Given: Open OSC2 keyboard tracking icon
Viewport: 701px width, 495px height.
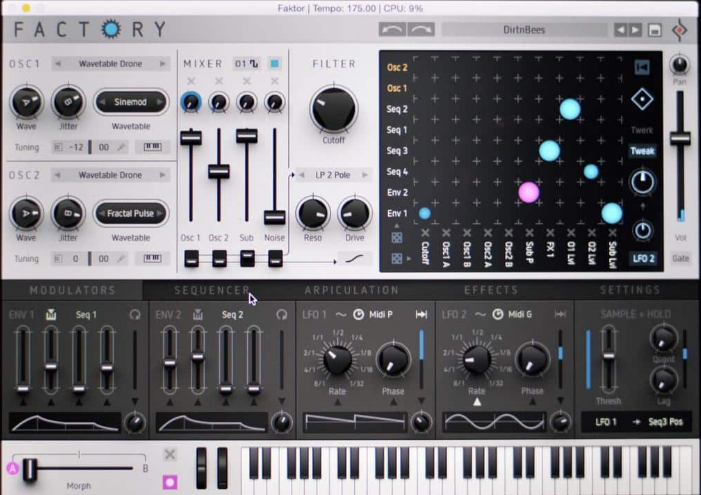Looking at the screenshot, I should pyautogui.click(x=152, y=258).
